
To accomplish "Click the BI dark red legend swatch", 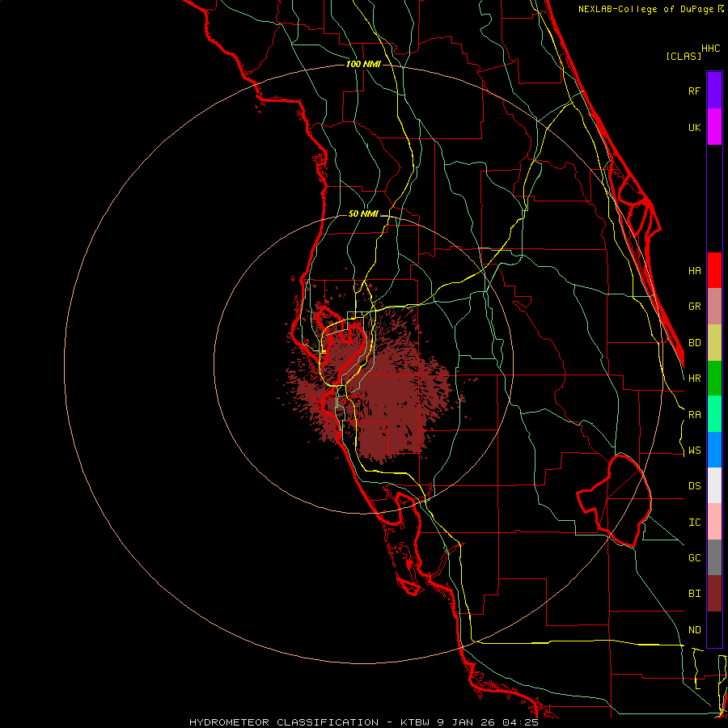I will pyautogui.click(x=714, y=594).
